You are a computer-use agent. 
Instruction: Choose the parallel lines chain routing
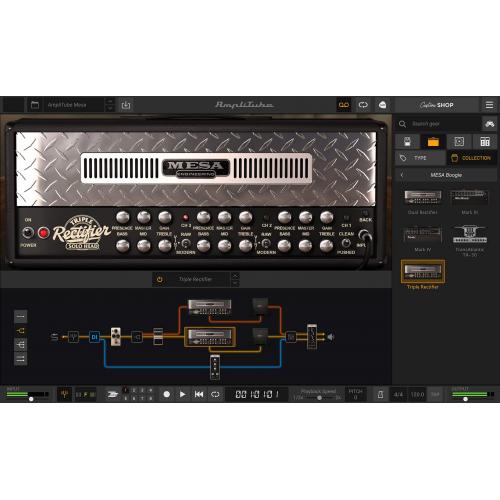coord(21,359)
